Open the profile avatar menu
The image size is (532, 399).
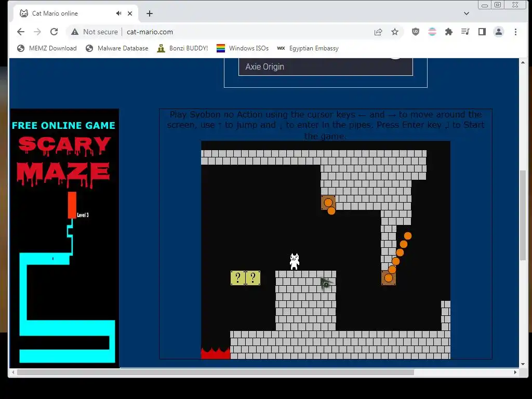[498, 32]
